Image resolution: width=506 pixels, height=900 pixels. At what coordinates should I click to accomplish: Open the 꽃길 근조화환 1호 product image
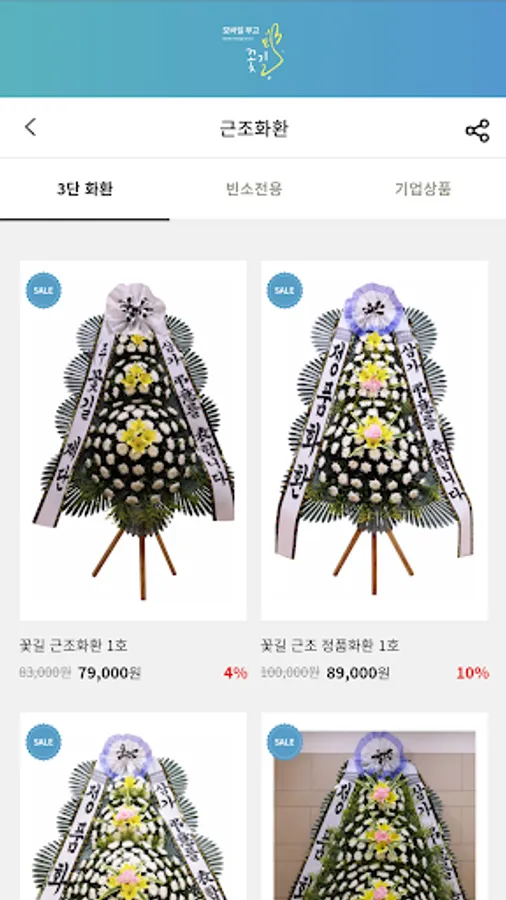pos(133,440)
